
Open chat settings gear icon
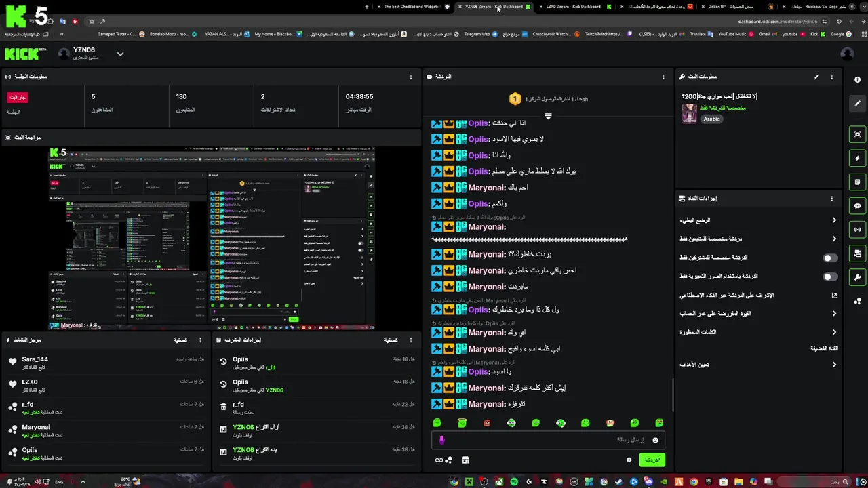[629, 460]
